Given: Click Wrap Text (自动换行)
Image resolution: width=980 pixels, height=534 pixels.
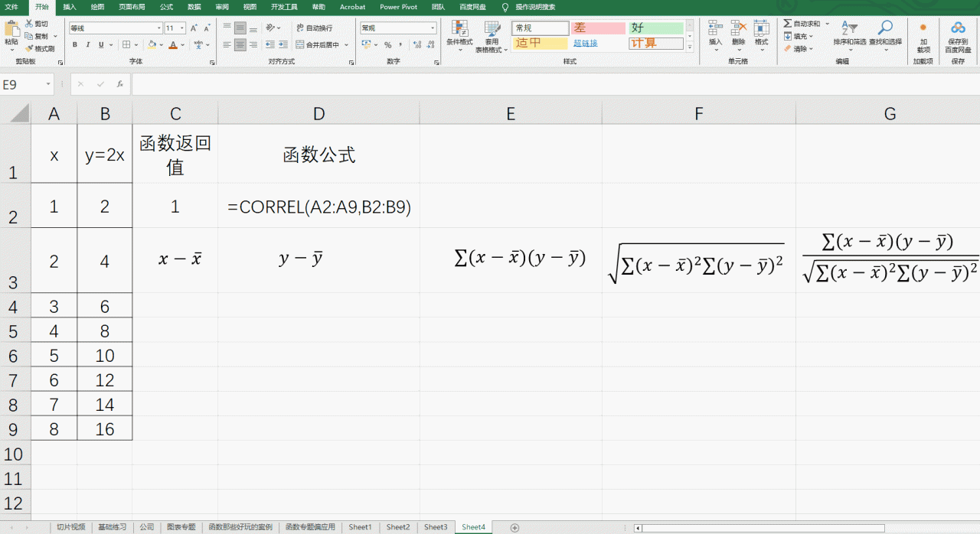Looking at the screenshot, I should 314,28.
